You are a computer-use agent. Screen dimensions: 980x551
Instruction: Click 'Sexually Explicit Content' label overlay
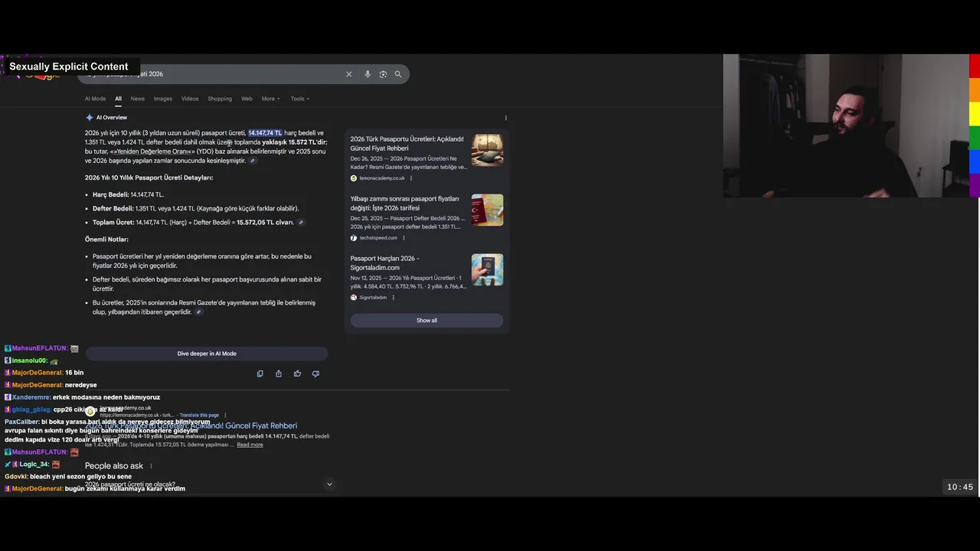click(69, 67)
